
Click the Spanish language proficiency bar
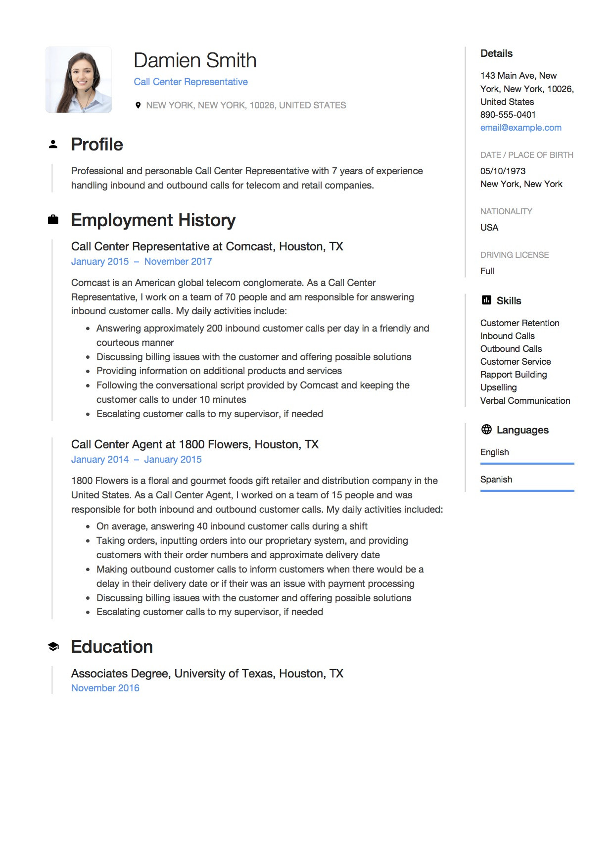[527, 491]
